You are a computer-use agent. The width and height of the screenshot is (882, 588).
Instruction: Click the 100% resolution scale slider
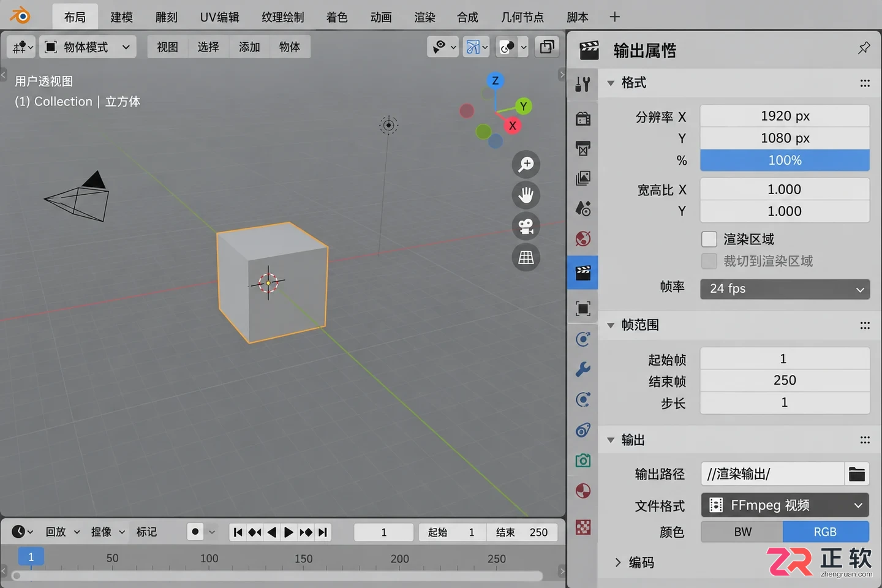click(x=785, y=160)
